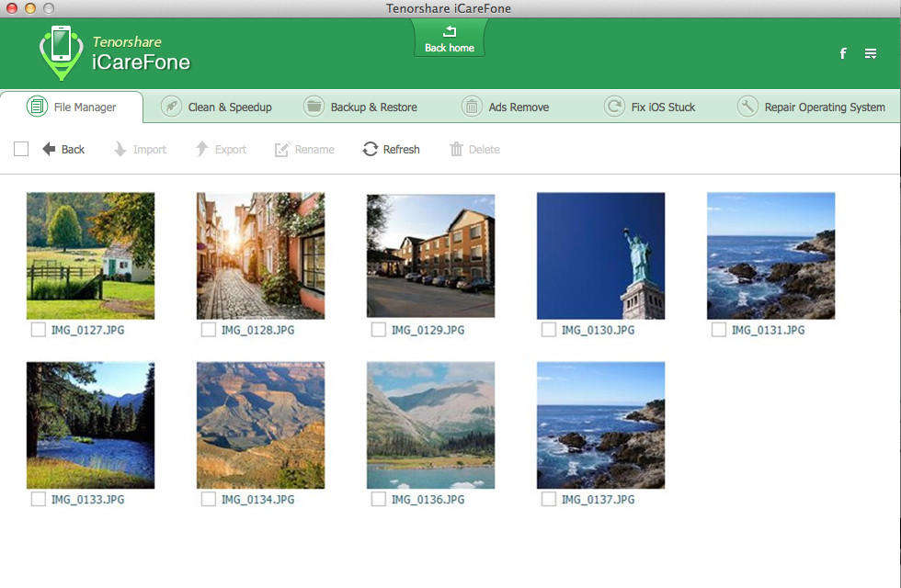Click the IMG_0137.JPG file name

(x=598, y=500)
